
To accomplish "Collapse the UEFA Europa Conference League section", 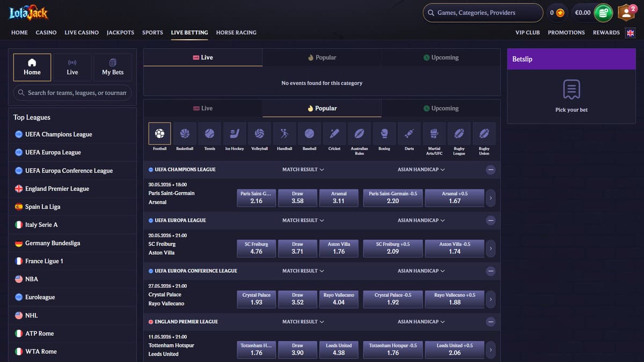I will pyautogui.click(x=491, y=271).
